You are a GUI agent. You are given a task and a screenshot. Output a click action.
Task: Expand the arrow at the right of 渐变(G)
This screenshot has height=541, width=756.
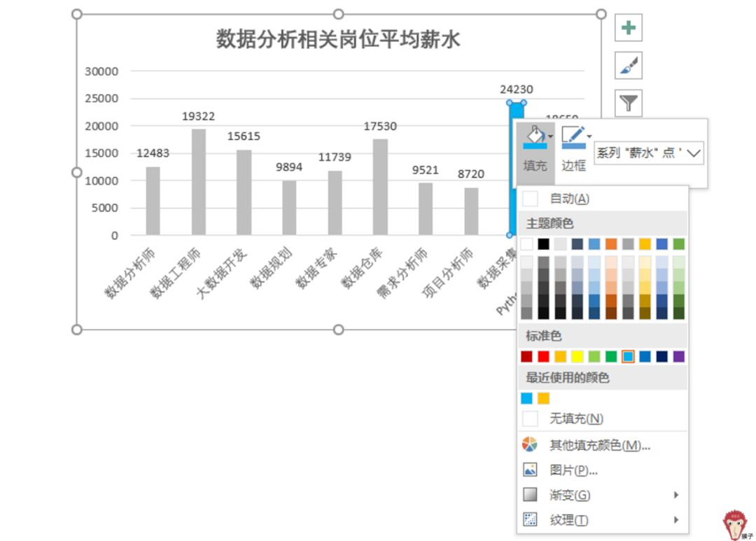(676, 495)
